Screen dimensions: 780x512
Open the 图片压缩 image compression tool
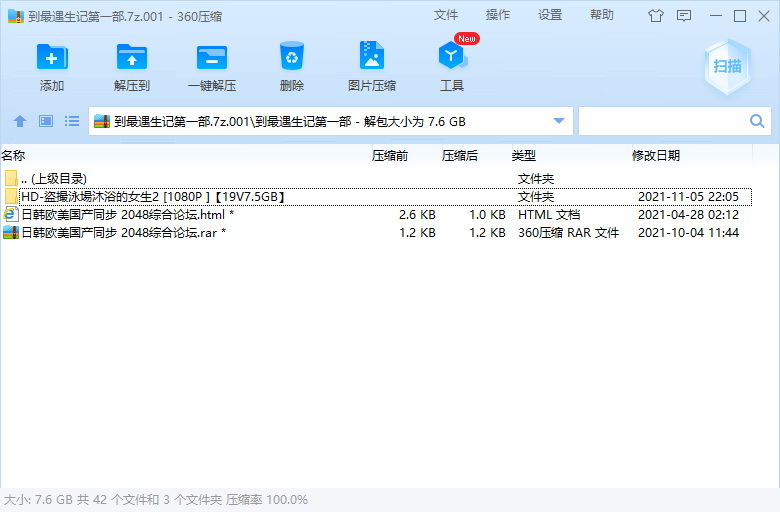(372, 58)
